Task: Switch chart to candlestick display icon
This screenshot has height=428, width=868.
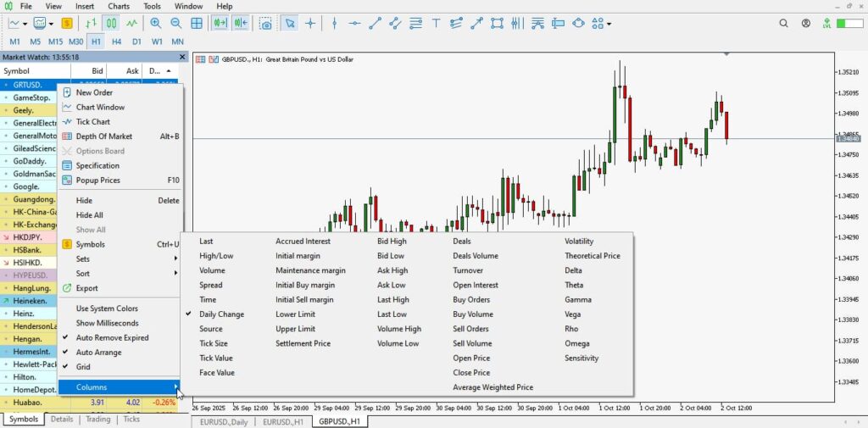Action: click(111, 24)
